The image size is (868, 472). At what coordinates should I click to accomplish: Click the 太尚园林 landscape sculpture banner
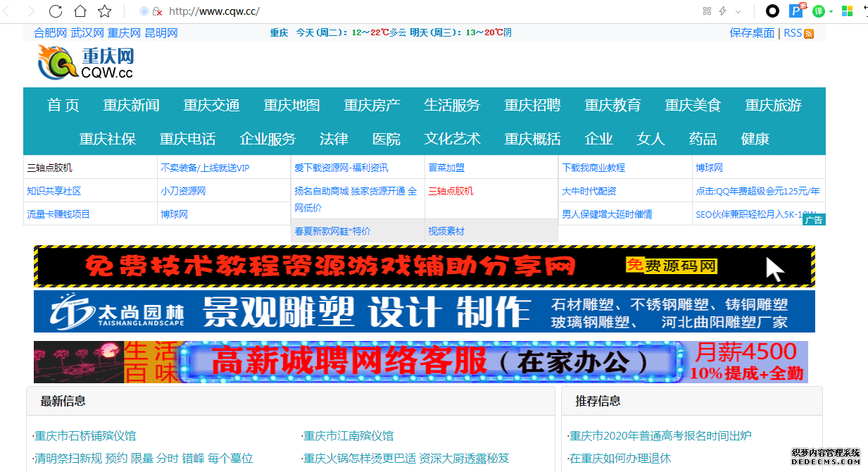coord(424,311)
